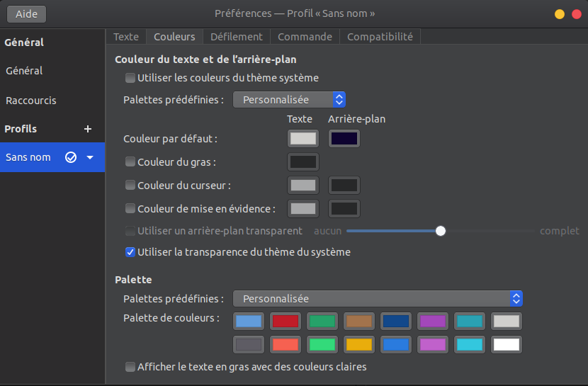Click the teal palette swatch in top row

point(470,321)
